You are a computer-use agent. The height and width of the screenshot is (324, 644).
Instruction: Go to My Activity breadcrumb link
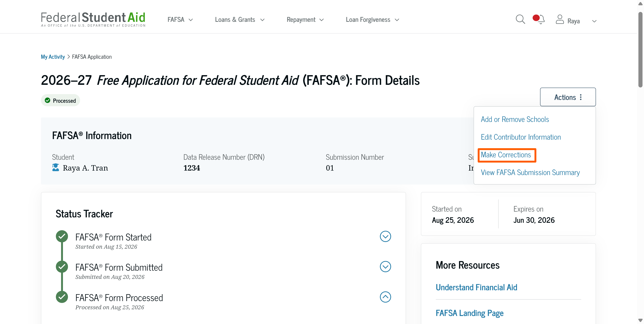[53, 57]
